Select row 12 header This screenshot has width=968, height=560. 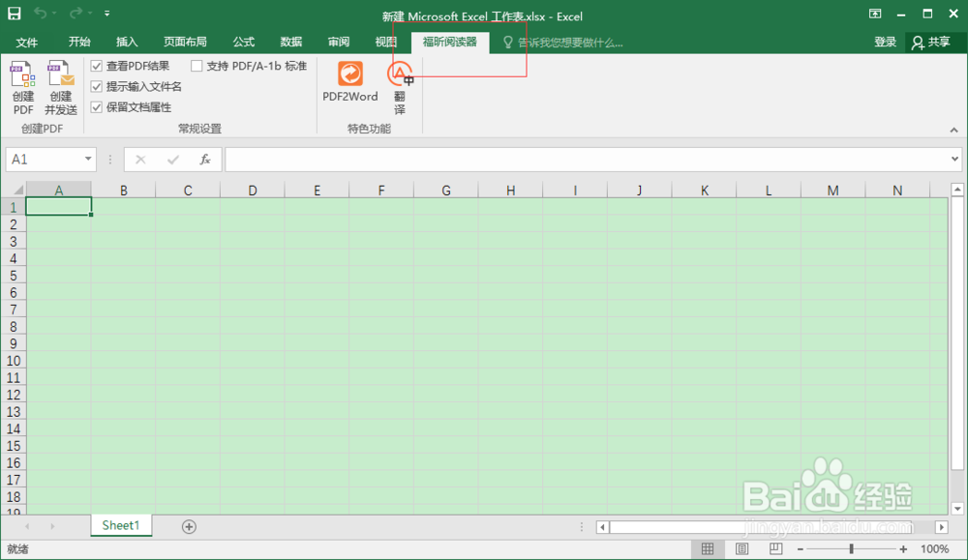pos(13,395)
